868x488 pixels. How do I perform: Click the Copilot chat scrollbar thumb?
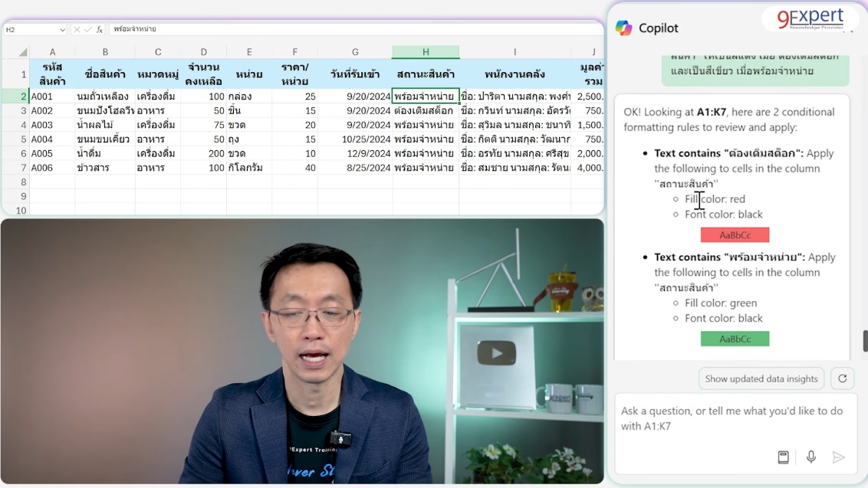coord(865,341)
